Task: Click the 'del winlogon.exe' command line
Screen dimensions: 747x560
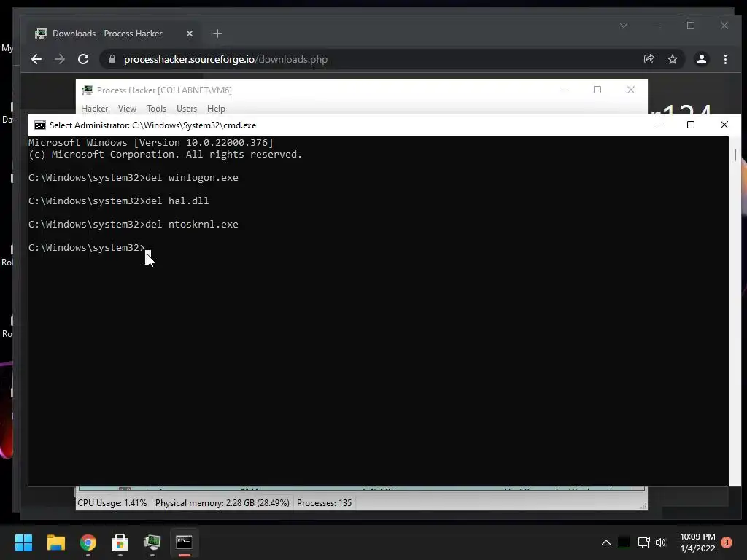Action: coord(133,178)
